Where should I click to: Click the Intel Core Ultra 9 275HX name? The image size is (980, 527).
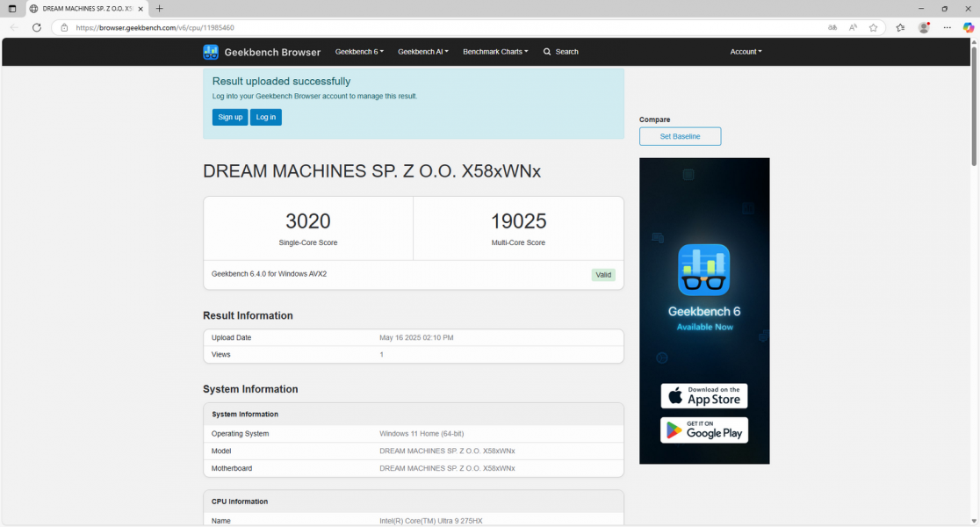click(430, 521)
